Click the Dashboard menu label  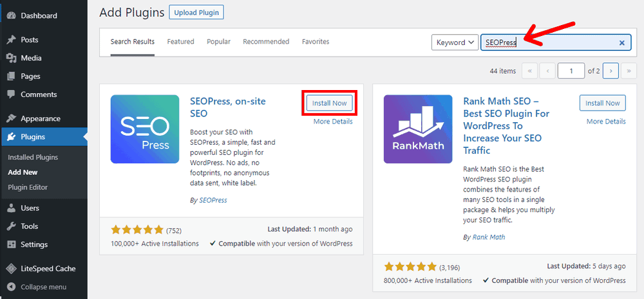tap(39, 15)
